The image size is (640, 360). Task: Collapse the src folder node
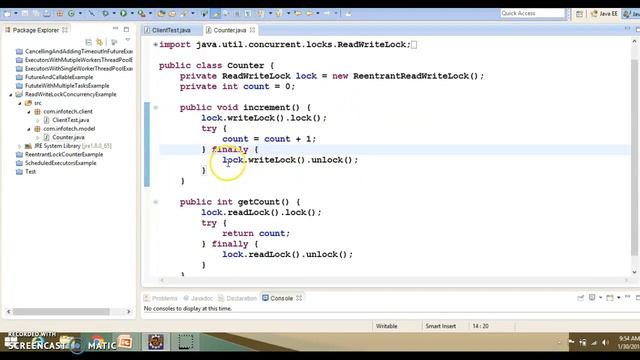pos(20,103)
